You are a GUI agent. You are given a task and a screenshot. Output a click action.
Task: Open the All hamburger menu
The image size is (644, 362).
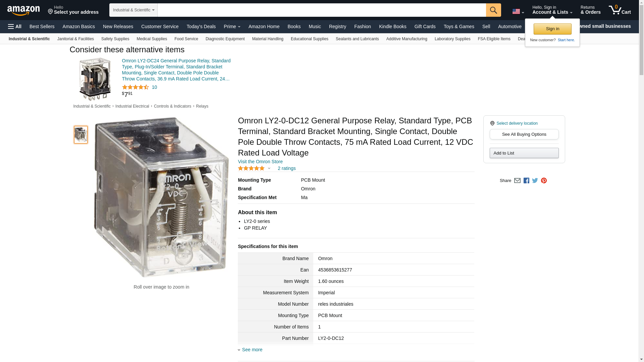pos(15,26)
